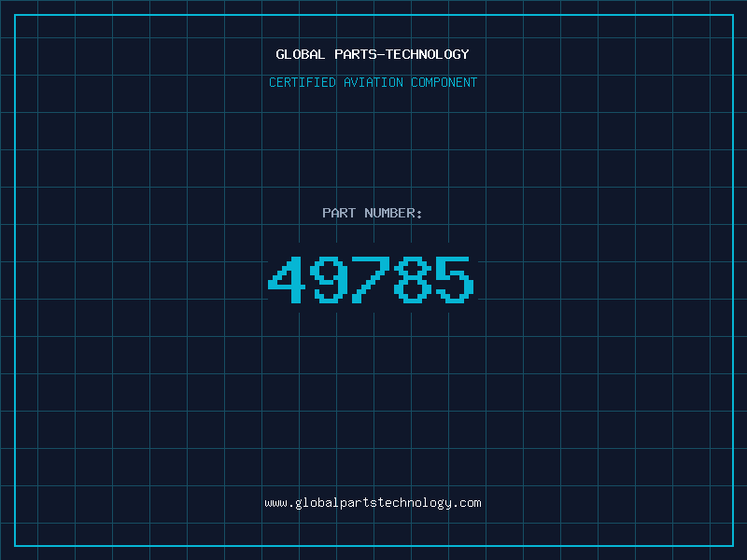747x560 pixels.
Task: Open the www.globalpartstechnology.com link
Action: [373, 503]
